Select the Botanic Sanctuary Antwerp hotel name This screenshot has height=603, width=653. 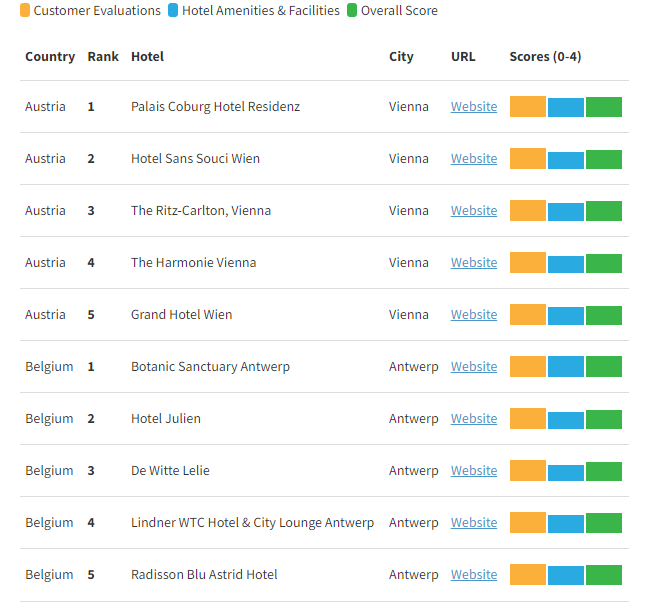point(210,367)
